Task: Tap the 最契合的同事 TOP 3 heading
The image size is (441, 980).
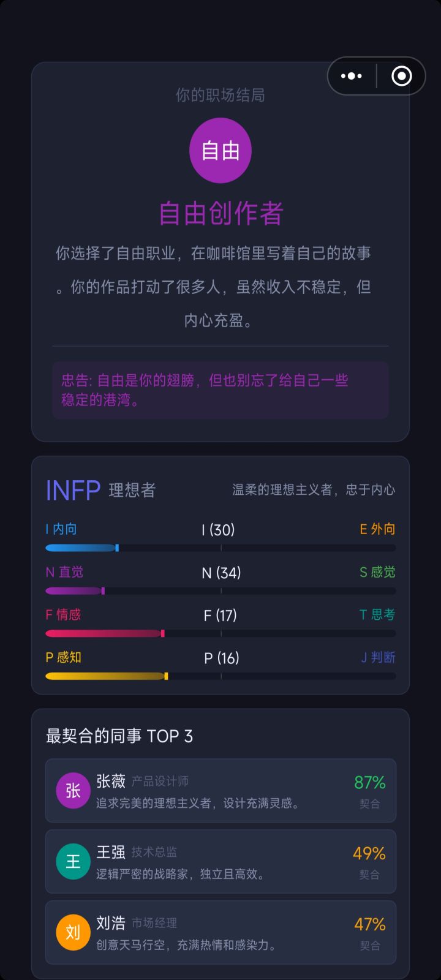Action: [119, 736]
